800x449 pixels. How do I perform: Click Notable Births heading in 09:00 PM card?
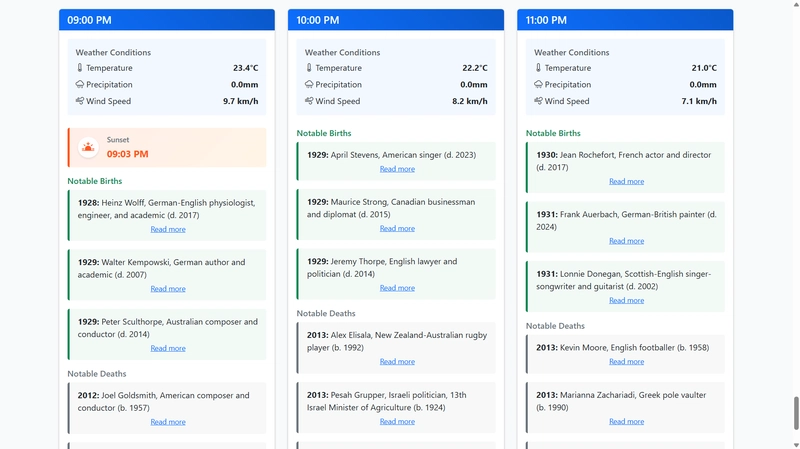(95, 181)
